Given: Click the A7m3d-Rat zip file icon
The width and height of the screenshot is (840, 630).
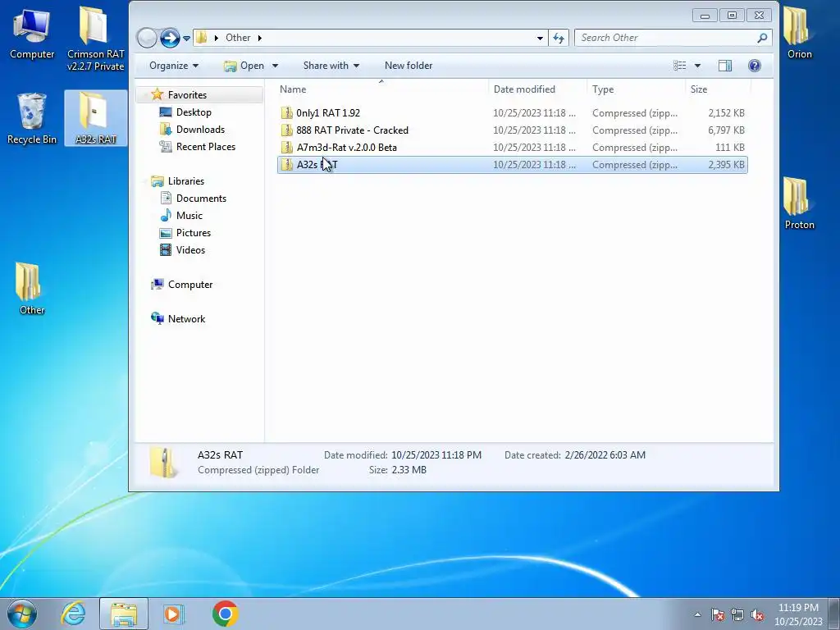Looking at the screenshot, I should coord(286,148).
